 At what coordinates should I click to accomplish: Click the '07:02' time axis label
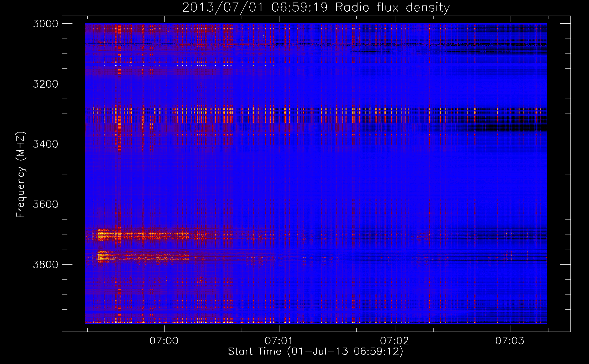click(395, 341)
